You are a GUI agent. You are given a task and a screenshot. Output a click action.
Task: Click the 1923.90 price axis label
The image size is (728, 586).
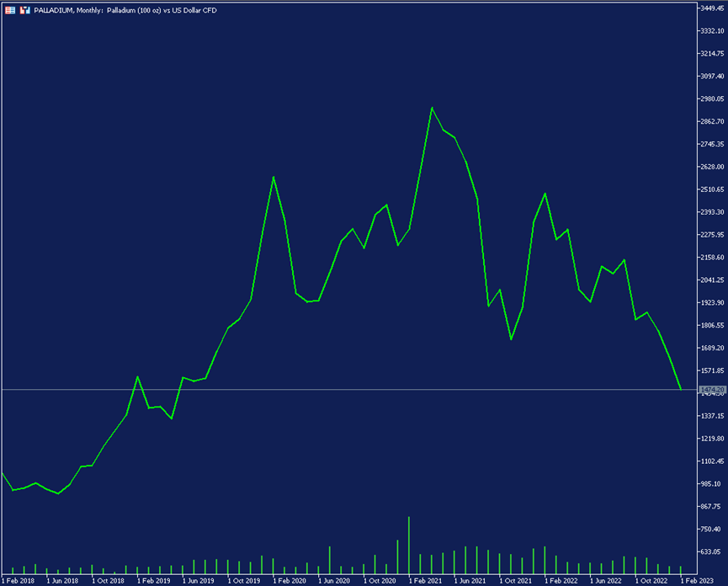tap(712, 303)
